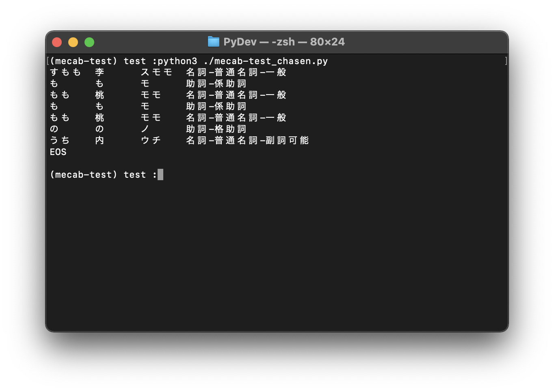
Task: Click the blue folder icon in title bar
Action: pyautogui.click(x=213, y=42)
